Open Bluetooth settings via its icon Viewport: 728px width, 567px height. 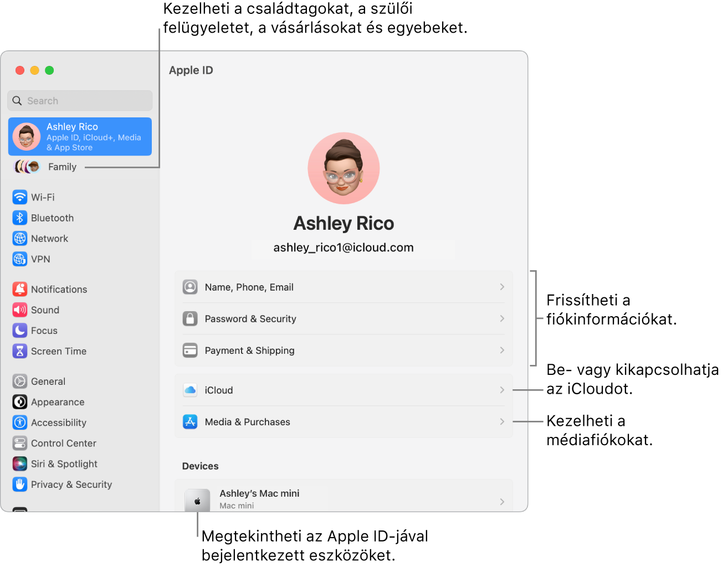click(20, 218)
